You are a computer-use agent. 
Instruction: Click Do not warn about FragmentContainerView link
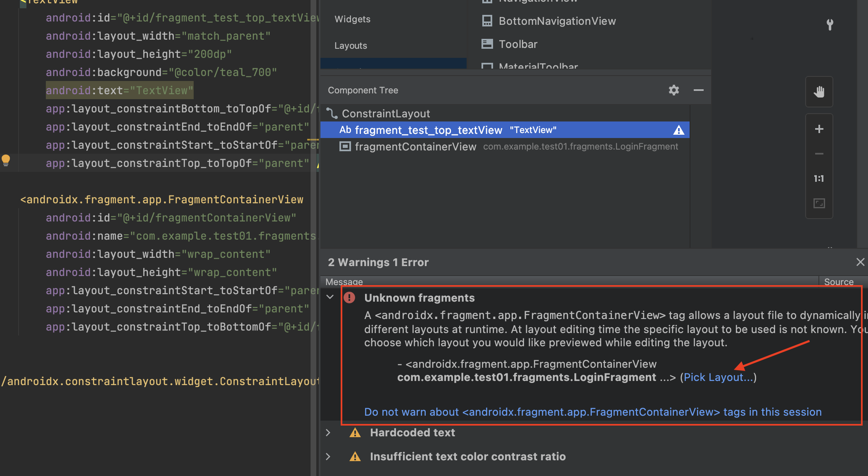coord(593,412)
